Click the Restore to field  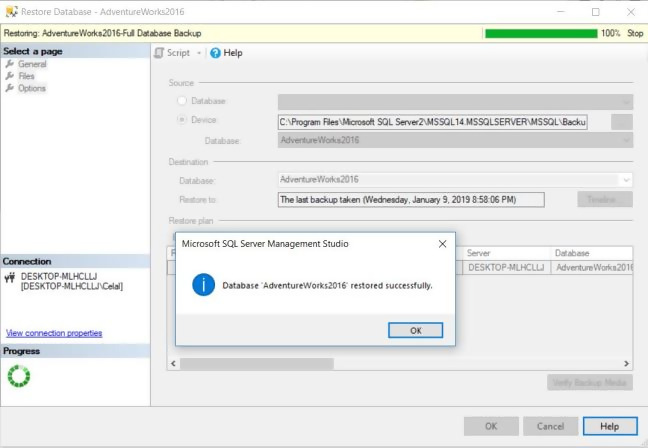pyautogui.click(x=411, y=200)
